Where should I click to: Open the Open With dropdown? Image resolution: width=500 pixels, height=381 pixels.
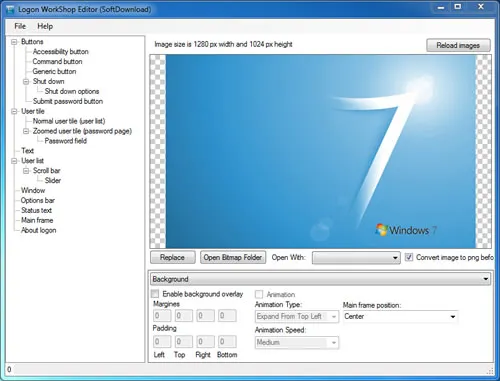tap(356, 258)
